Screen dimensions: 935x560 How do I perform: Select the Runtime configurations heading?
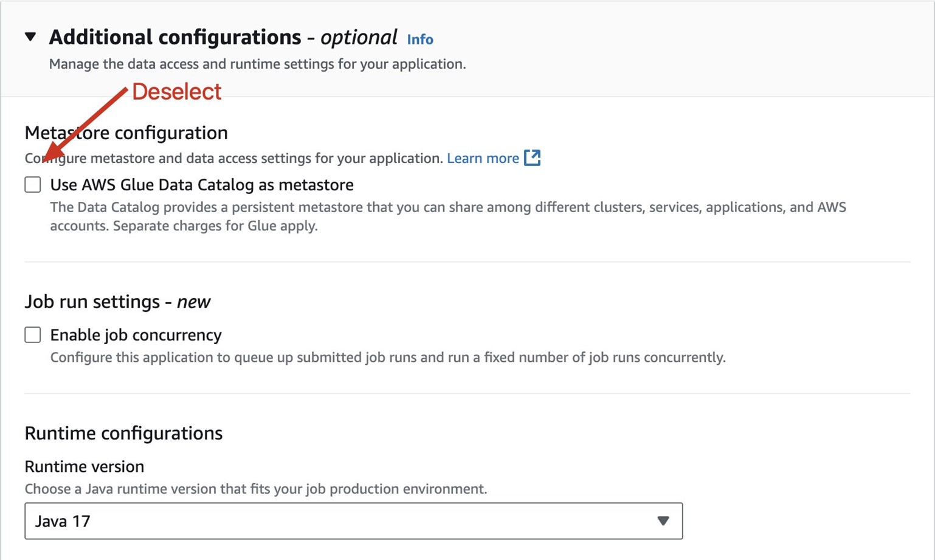click(x=123, y=433)
